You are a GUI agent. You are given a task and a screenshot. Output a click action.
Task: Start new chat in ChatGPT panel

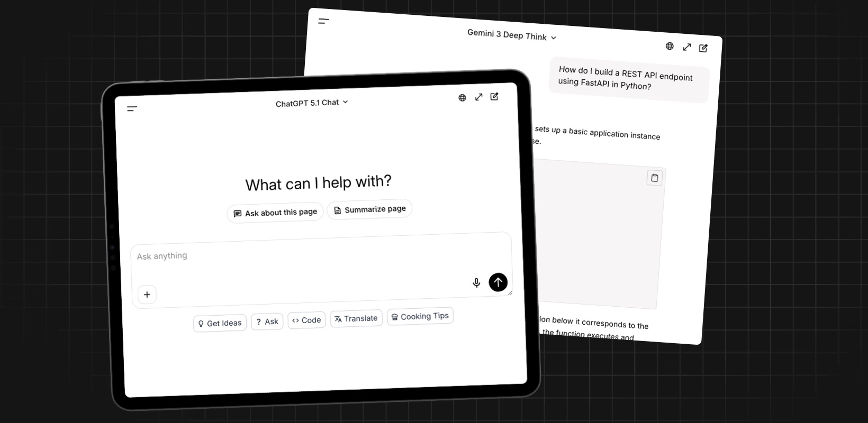tap(494, 96)
